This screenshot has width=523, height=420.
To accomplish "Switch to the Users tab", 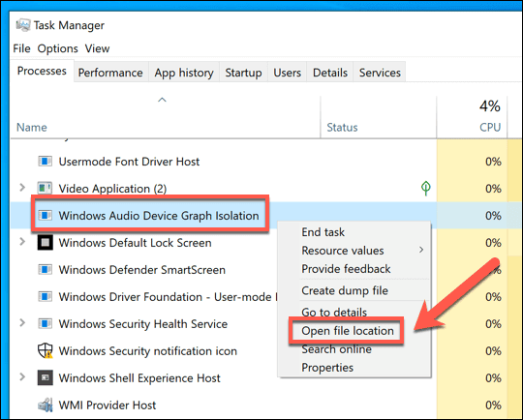I will [288, 73].
